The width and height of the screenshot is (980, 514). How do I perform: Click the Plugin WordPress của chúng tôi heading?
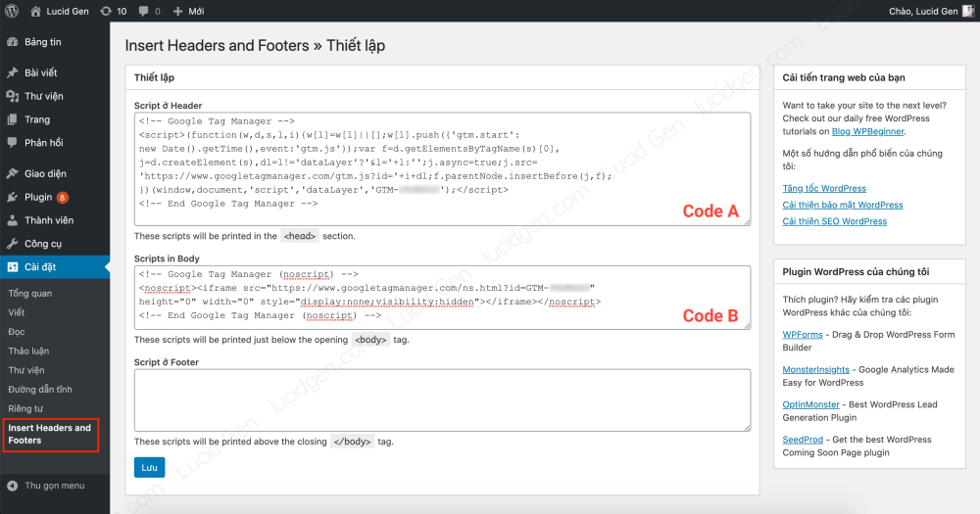point(856,271)
